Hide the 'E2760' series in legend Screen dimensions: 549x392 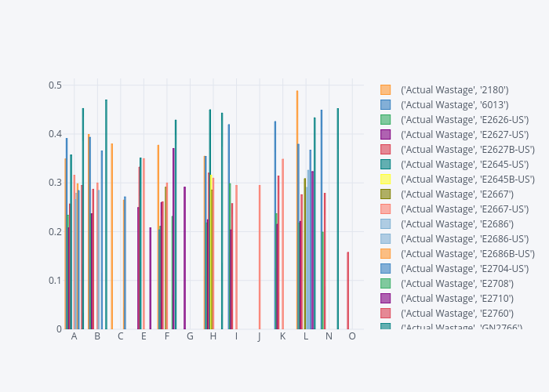(x=456, y=314)
